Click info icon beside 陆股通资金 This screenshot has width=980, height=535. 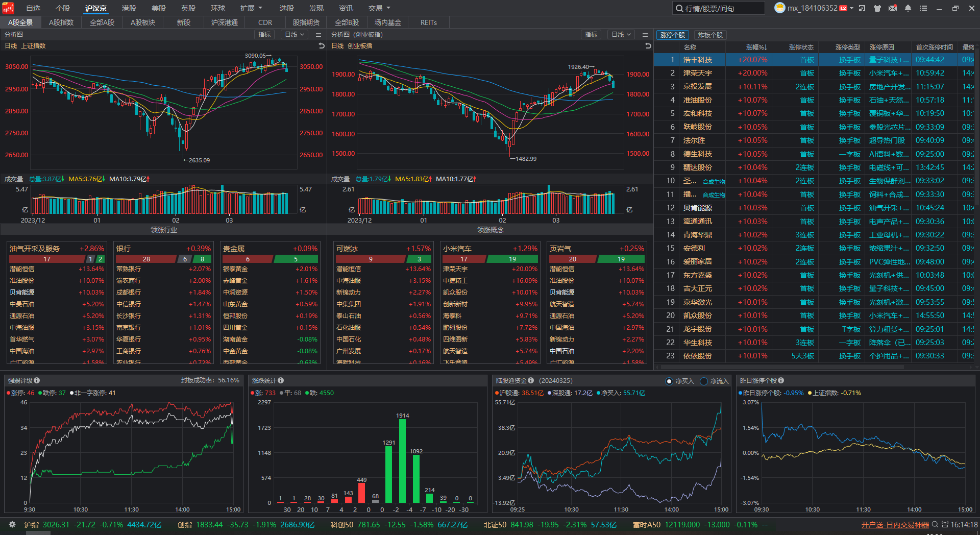531,380
